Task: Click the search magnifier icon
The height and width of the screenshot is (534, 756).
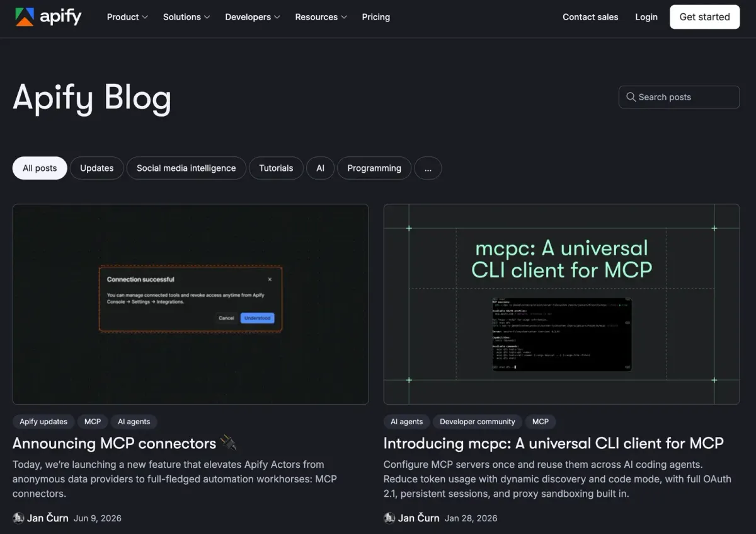Action: tap(631, 97)
